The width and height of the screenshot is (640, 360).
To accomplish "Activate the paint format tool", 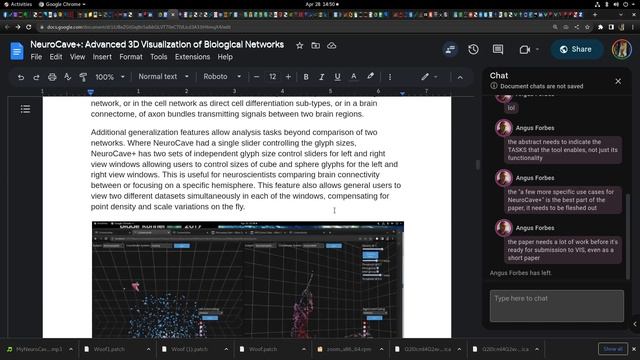I will pos(83,77).
